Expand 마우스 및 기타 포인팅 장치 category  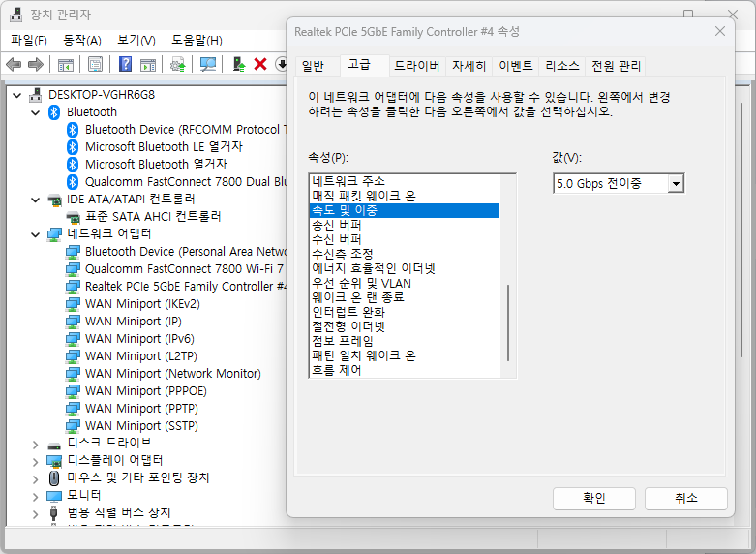pyautogui.click(x=35, y=479)
